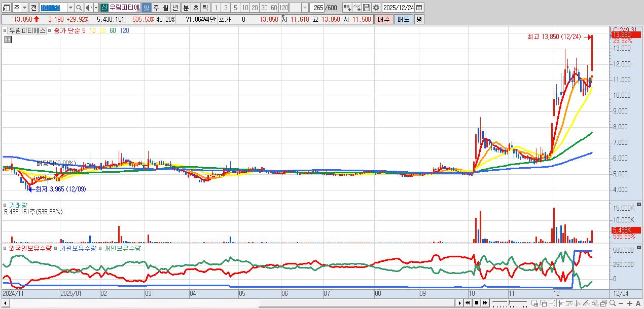Click the trend line tool icon
Viewport: 644px width, 309px height.
(570, 303)
